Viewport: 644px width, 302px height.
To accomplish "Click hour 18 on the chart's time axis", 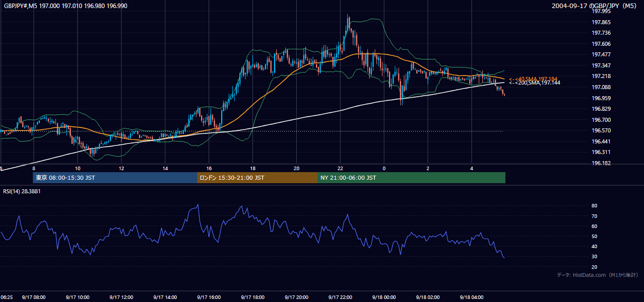I will (x=253, y=168).
